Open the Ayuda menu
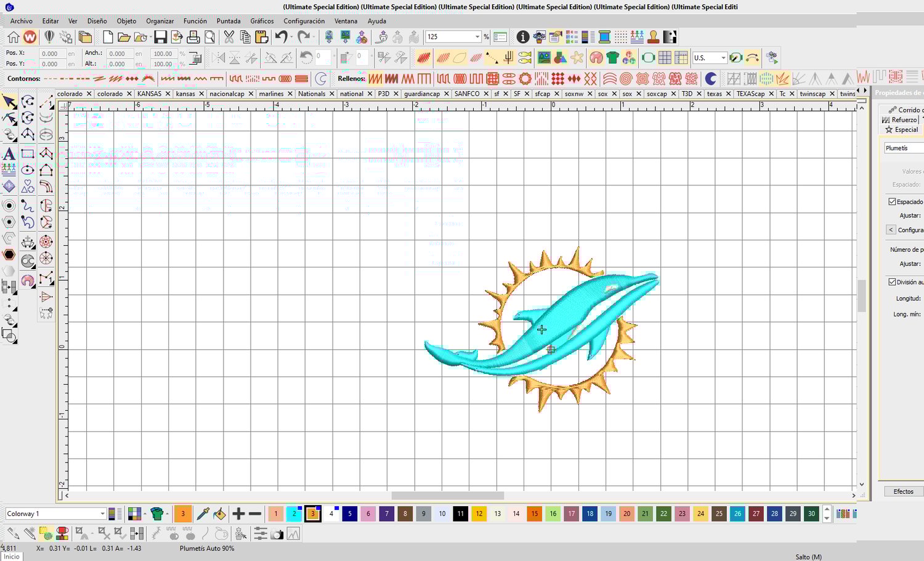Image resolution: width=924 pixels, height=561 pixels. point(377,21)
